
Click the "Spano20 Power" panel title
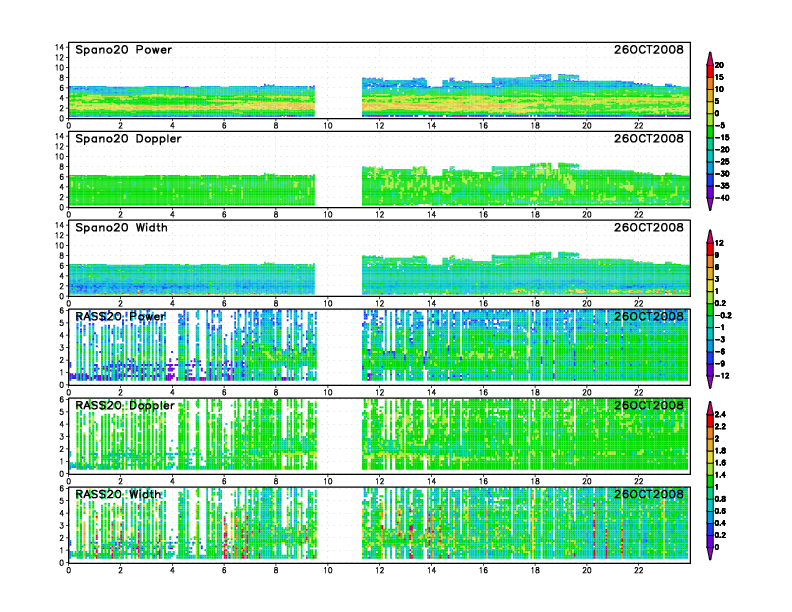click(123, 50)
